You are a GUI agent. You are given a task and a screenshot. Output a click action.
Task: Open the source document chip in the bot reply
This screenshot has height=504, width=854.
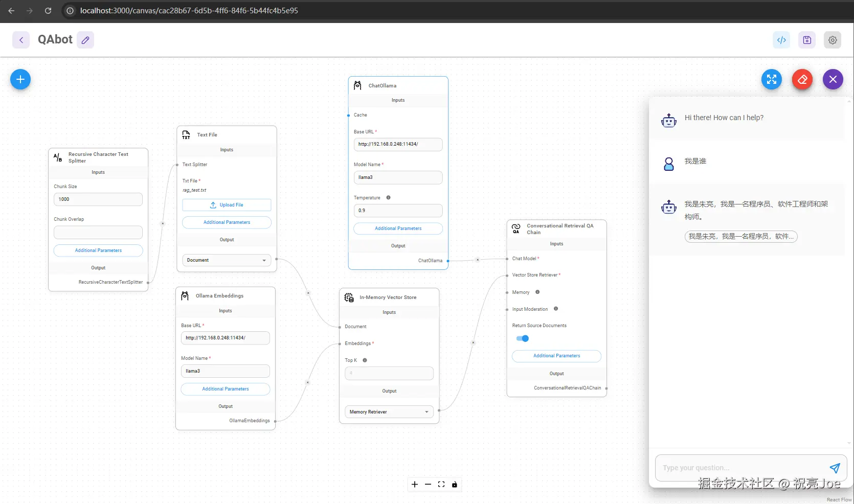point(741,236)
